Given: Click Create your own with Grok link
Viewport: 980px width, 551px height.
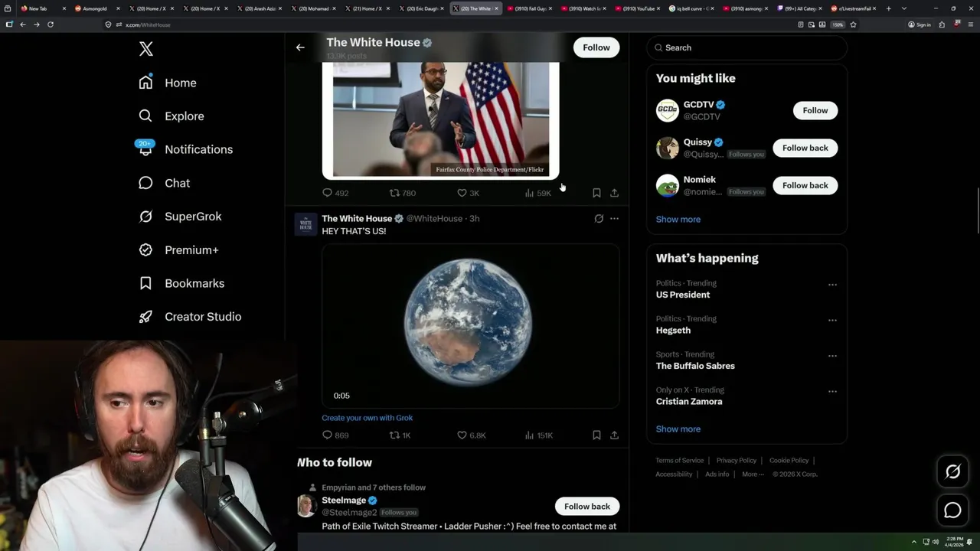Looking at the screenshot, I should point(367,418).
